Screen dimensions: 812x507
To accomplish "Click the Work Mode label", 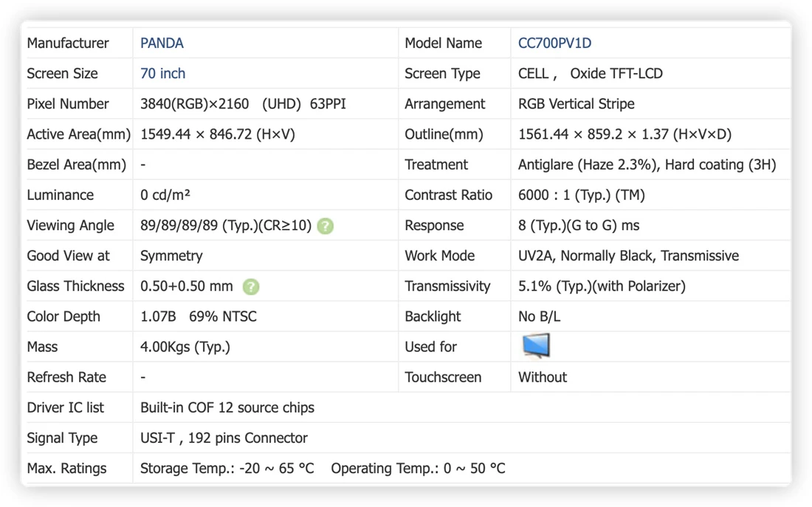I will [440, 256].
